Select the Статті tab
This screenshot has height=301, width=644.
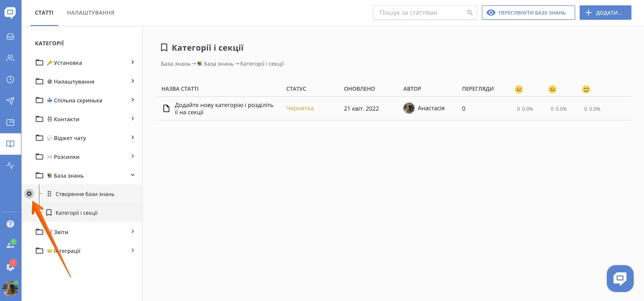(x=44, y=13)
